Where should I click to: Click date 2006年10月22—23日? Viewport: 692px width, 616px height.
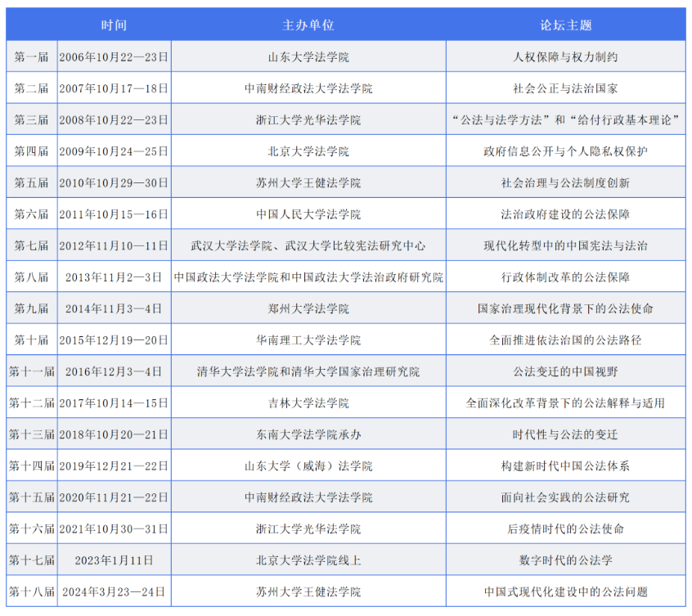pyautogui.click(x=114, y=57)
